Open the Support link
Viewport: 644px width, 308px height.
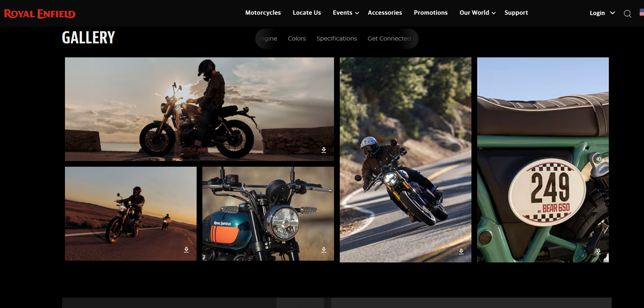[516, 13]
